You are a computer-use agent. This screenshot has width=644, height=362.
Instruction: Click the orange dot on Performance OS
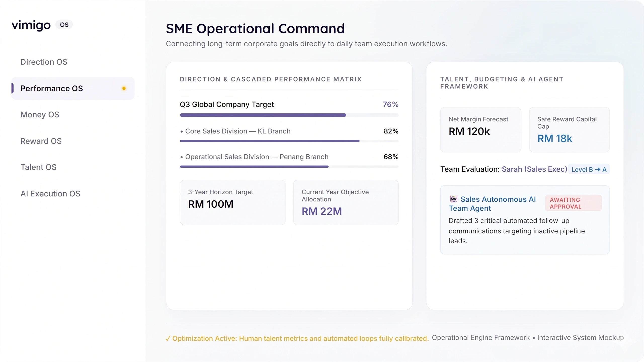[x=124, y=88]
